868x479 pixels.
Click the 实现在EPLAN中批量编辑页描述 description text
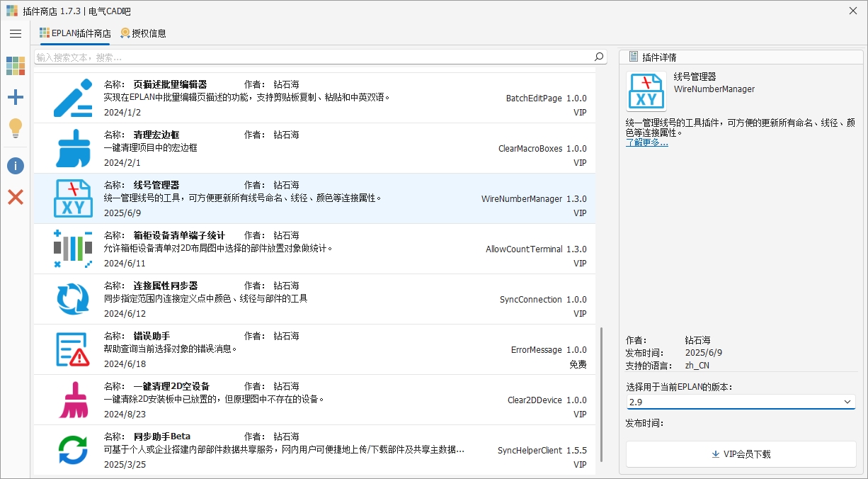click(247, 98)
